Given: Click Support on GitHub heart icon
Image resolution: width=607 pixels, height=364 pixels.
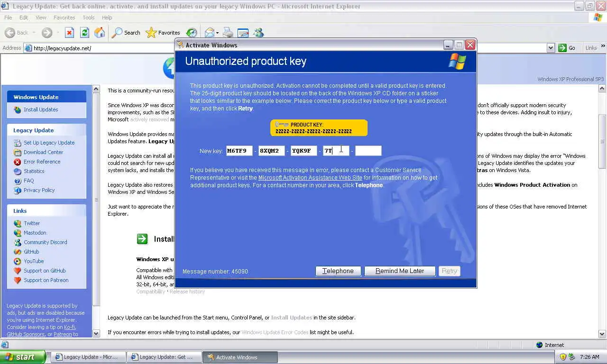Looking at the screenshot, I should click(x=18, y=271).
